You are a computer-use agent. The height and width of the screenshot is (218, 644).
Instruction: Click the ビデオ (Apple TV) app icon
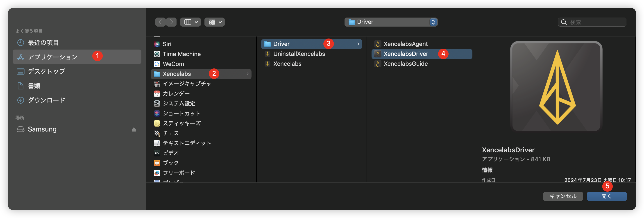(157, 153)
